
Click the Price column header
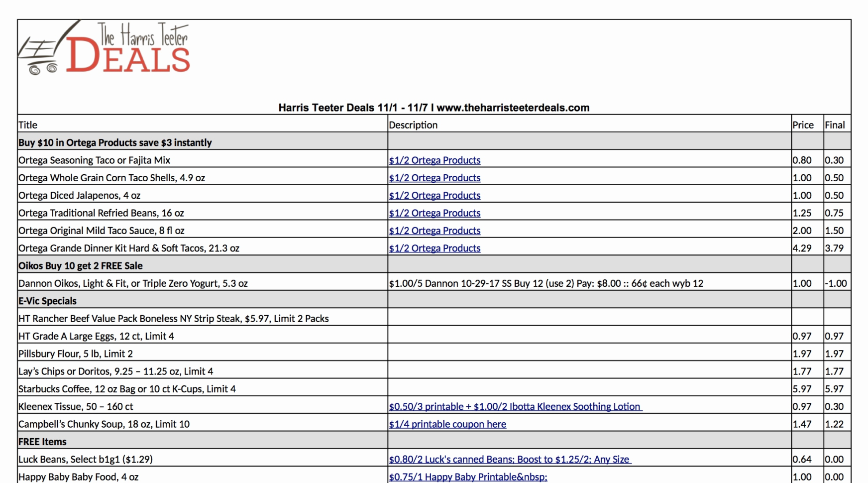point(803,124)
